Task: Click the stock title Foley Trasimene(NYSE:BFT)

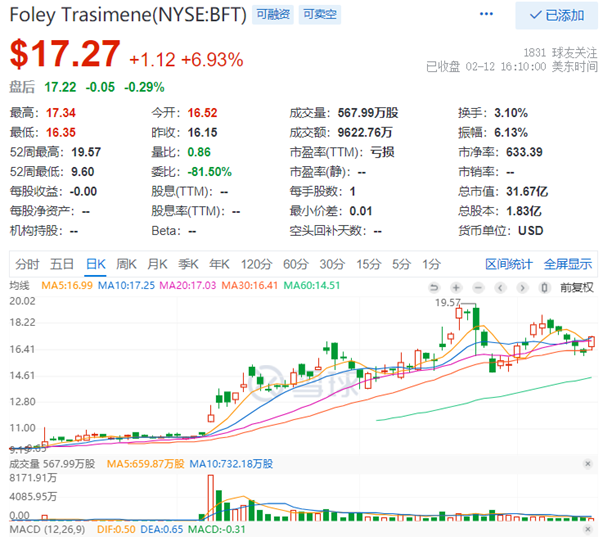Action: tap(128, 15)
